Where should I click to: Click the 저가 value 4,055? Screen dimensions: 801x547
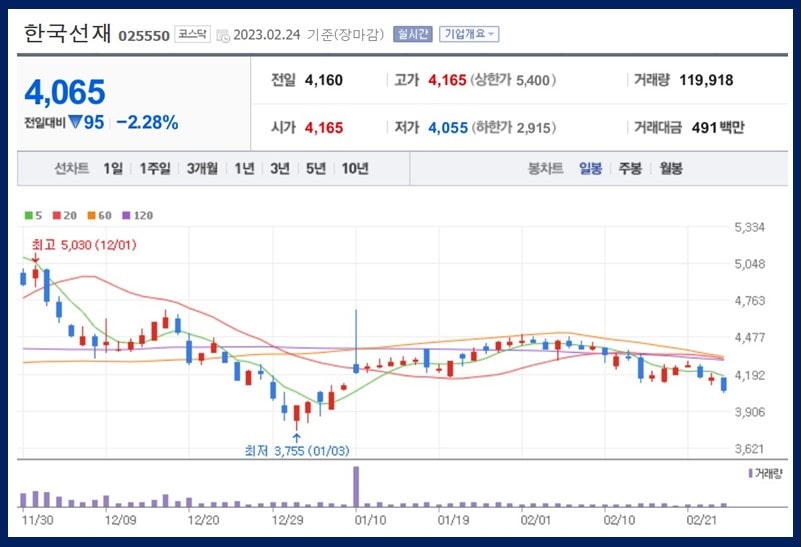[448, 128]
